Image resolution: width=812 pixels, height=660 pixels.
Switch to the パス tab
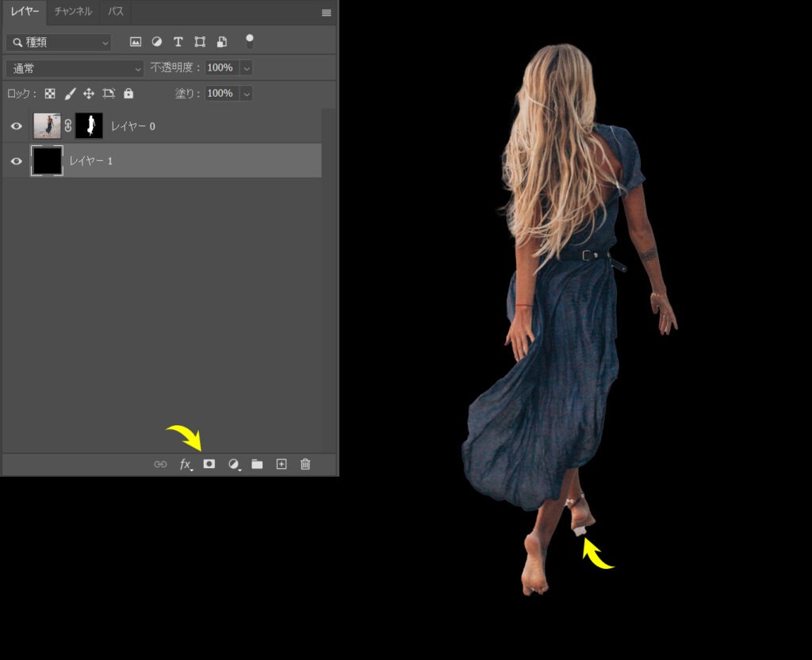[116, 11]
